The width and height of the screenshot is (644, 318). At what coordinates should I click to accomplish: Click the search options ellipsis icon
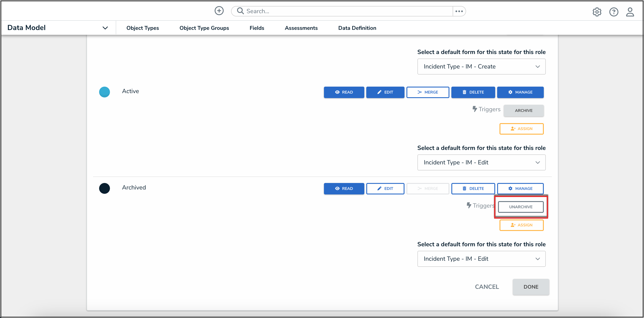point(459,11)
